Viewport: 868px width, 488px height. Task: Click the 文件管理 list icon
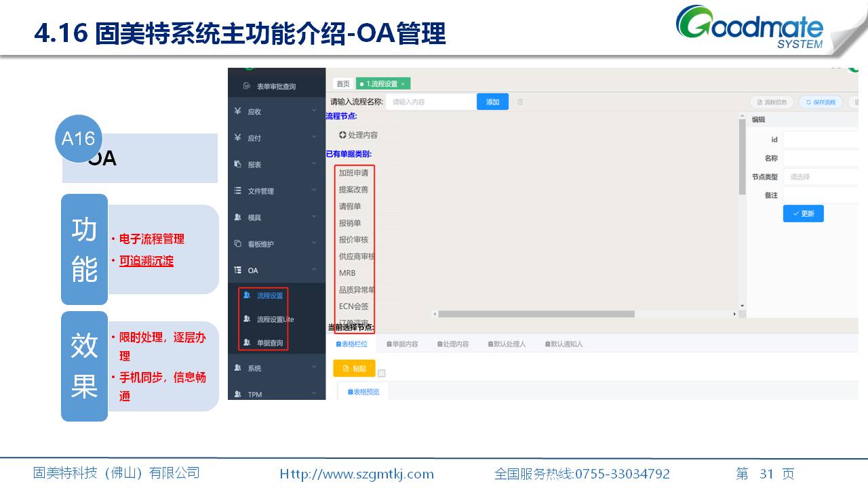(237, 191)
